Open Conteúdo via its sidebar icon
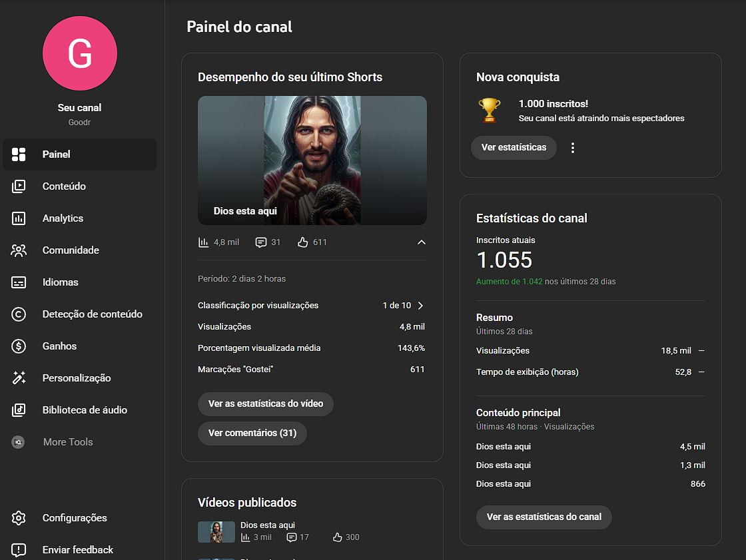 pyautogui.click(x=19, y=186)
